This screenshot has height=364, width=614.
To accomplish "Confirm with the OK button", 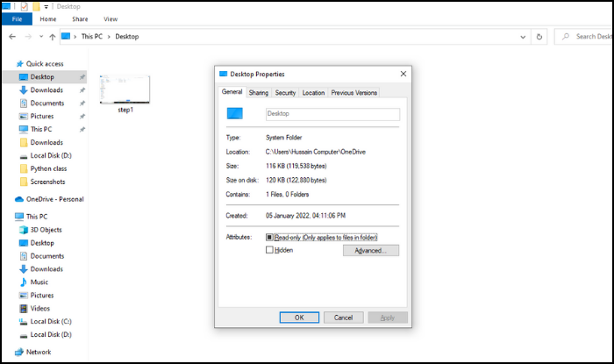I will coord(299,318).
